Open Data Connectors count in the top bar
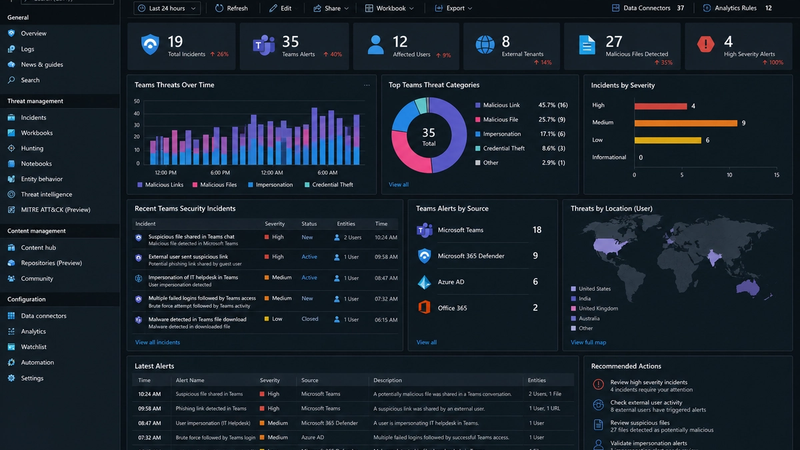Screen dimensions: 800x450 [647, 8]
